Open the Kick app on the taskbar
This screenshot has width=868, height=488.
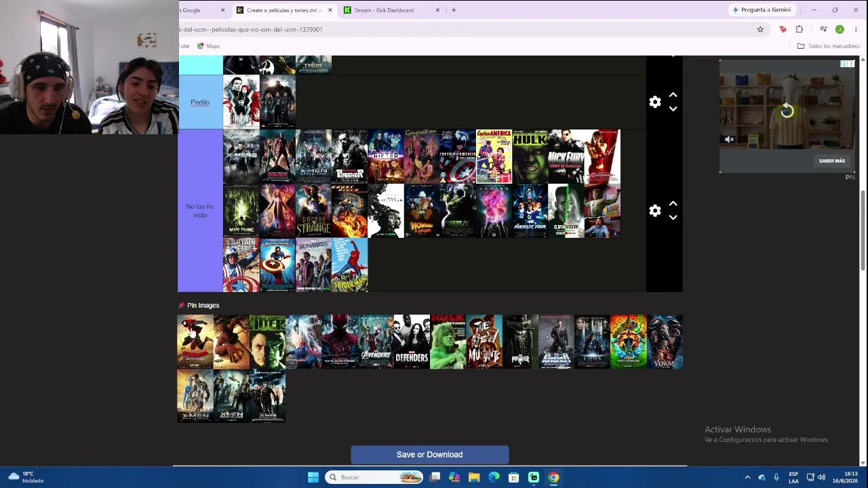[534, 477]
